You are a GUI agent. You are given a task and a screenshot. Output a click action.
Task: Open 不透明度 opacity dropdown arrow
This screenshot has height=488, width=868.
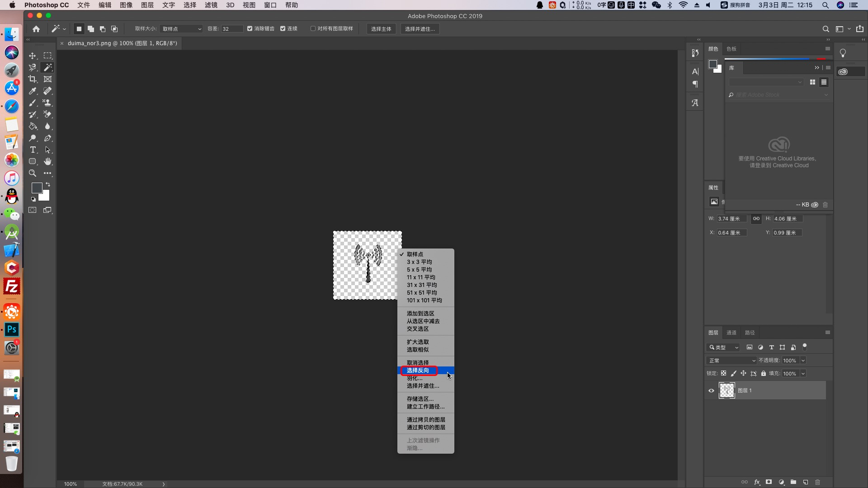803,361
